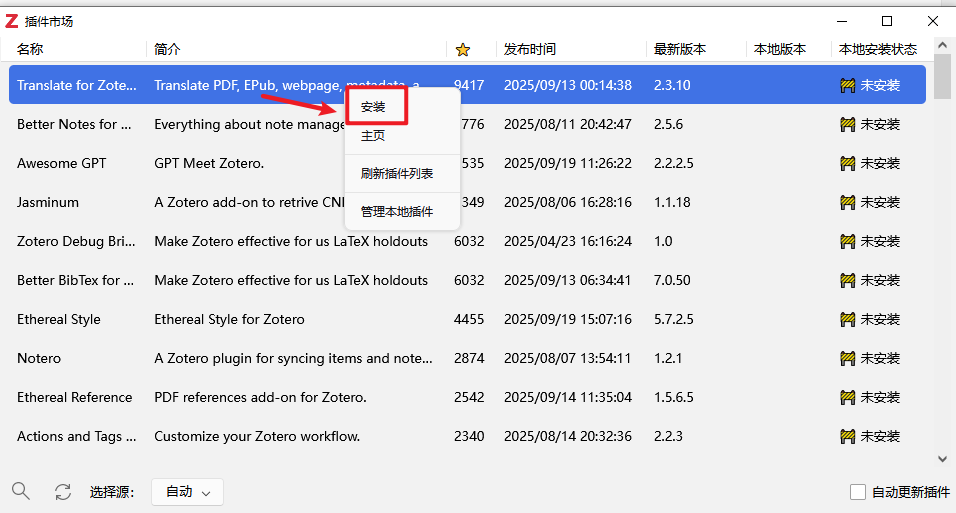
Task: Choose 安装 from the context menu
Action: pyautogui.click(x=373, y=106)
